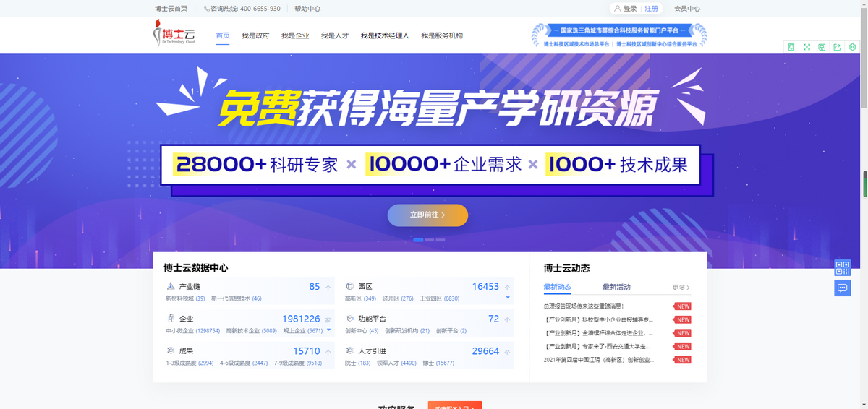Click 中小微企业 (1298754) link
The height and width of the screenshot is (409, 868).
(x=192, y=330)
